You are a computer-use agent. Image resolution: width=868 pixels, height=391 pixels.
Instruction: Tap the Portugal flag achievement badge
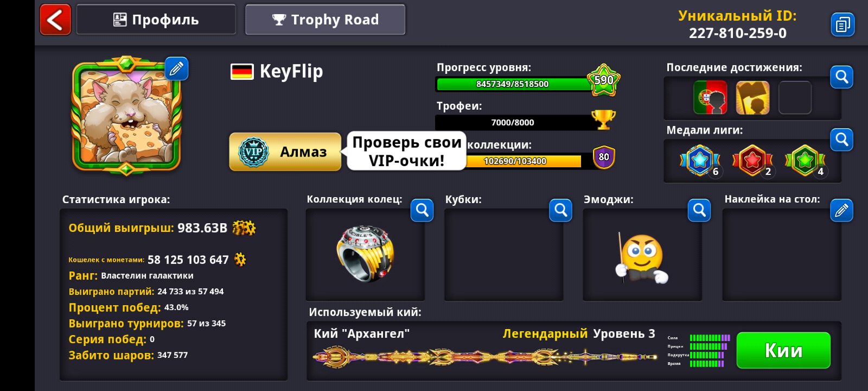pos(710,98)
